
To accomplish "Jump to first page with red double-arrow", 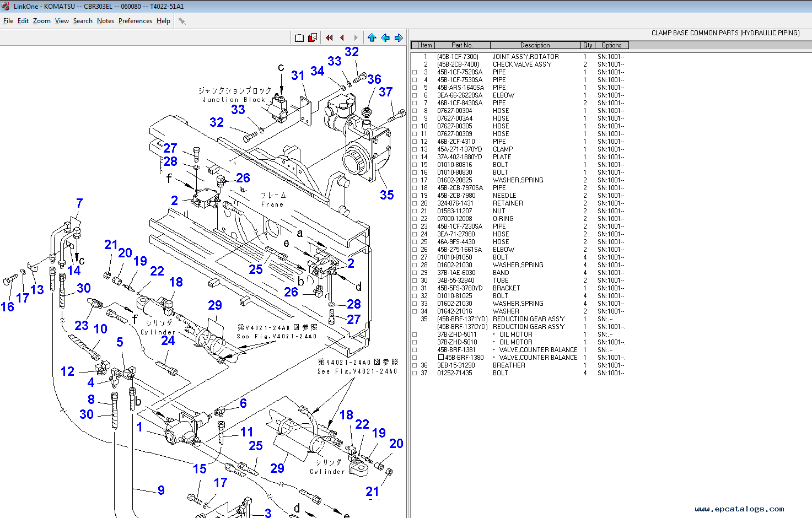I will click(x=329, y=38).
